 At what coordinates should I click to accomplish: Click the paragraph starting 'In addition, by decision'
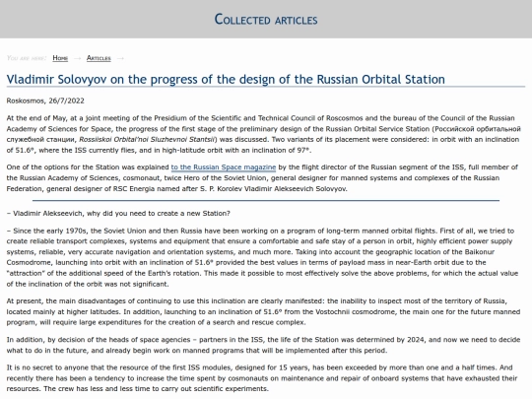coord(263,345)
